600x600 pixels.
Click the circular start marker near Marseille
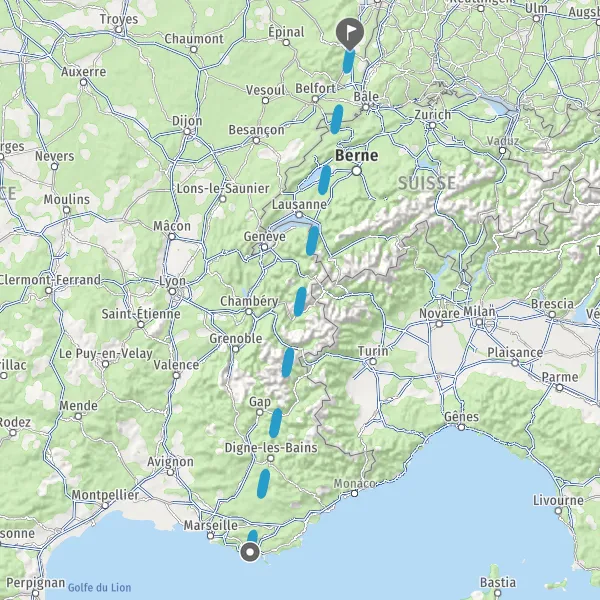click(250, 552)
